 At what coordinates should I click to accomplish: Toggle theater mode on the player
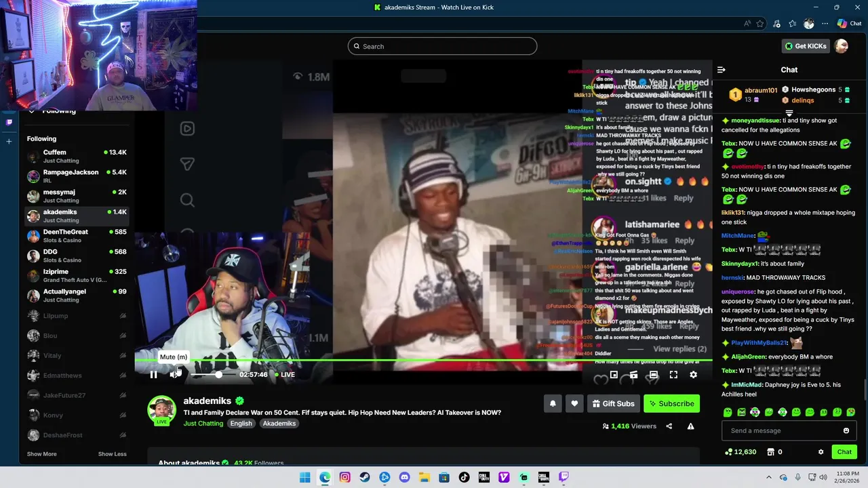653,374
